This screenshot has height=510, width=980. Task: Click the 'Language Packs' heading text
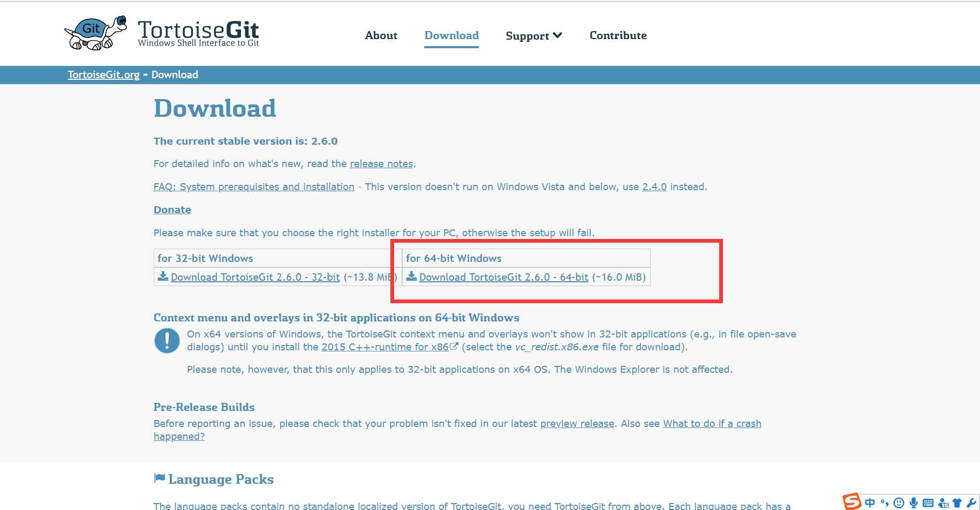click(221, 479)
